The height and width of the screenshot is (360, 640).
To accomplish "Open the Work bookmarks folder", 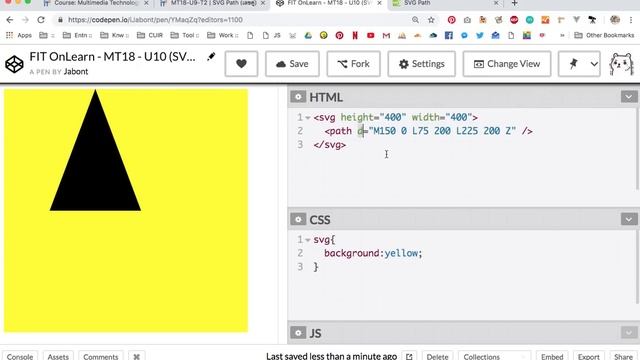I will click(x=222, y=36).
